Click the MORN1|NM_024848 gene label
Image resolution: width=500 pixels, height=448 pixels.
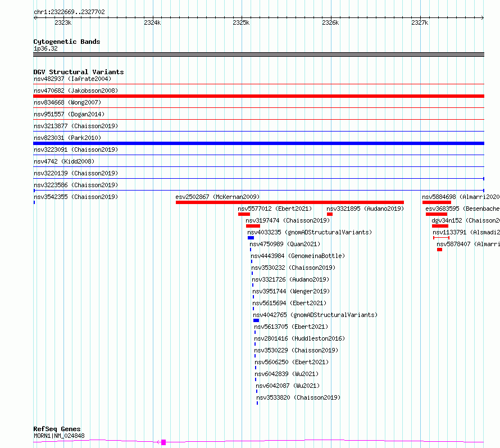59,436
